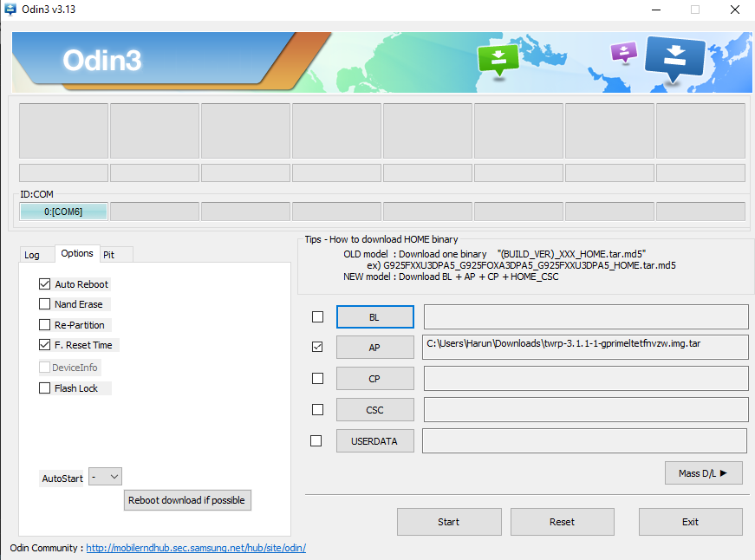
Task: Click the G925FXXU3DPA5 example filename text
Action: (529, 265)
